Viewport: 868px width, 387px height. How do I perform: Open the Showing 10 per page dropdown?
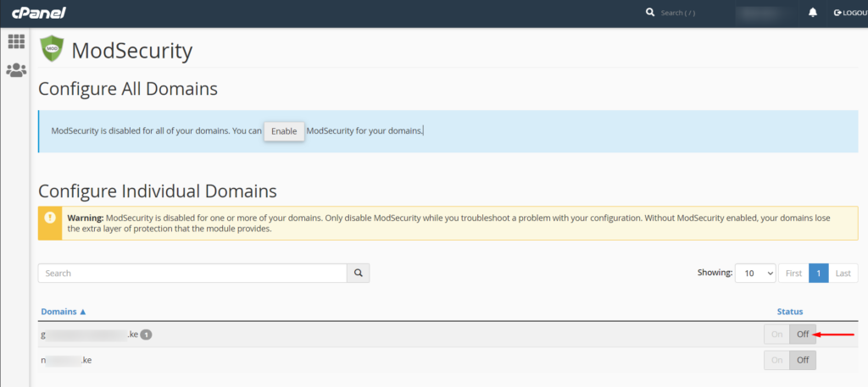755,274
